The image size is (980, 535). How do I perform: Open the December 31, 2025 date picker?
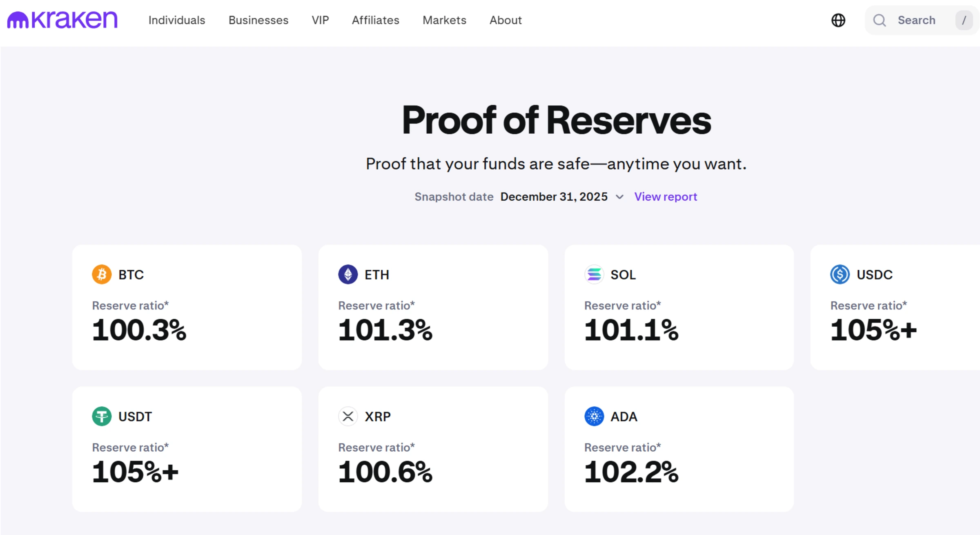pyautogui.click(x=553, y=197)
